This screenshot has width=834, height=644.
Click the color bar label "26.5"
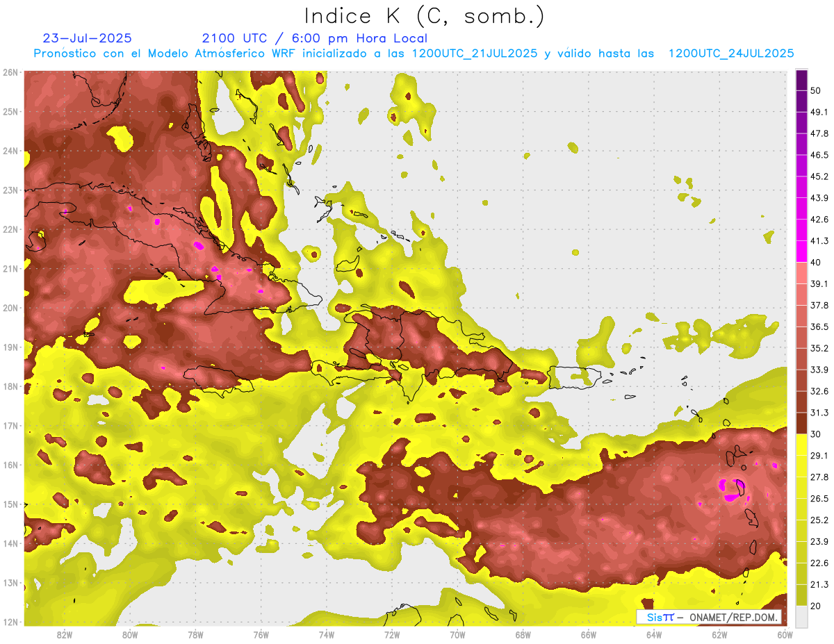tap(819, 499)
